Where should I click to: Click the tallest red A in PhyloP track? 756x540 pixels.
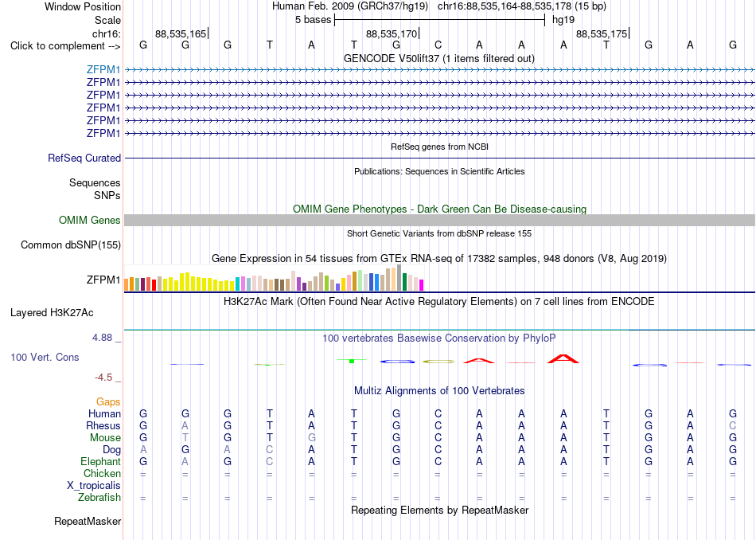pyautogui.click(x=563, y=358)
